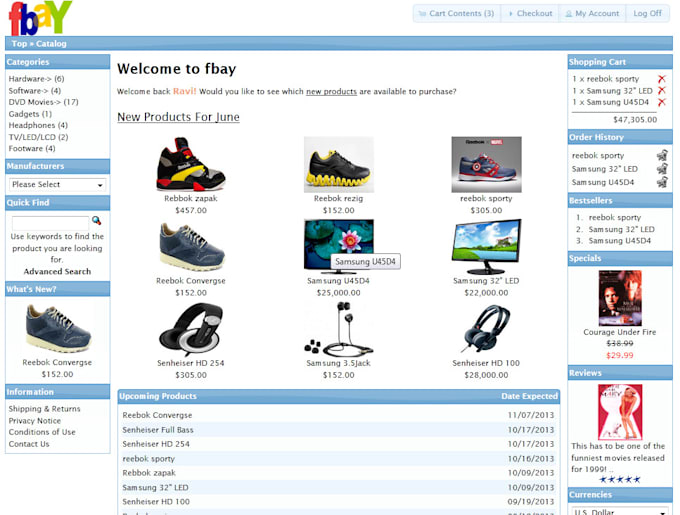Click Reebok rezig product name link
The width and height of the screenshot is (680, 515).
(x=339, y=198)
